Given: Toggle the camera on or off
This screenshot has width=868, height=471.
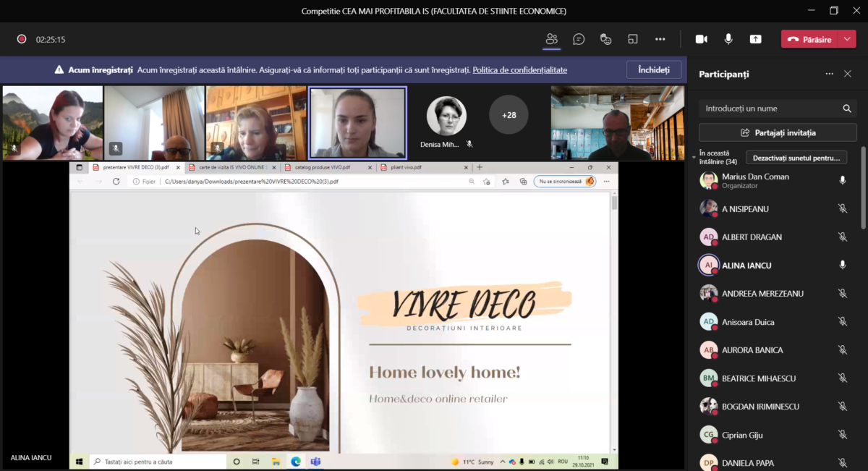Looking at the screenshot, I should click(x=701, y=39).
